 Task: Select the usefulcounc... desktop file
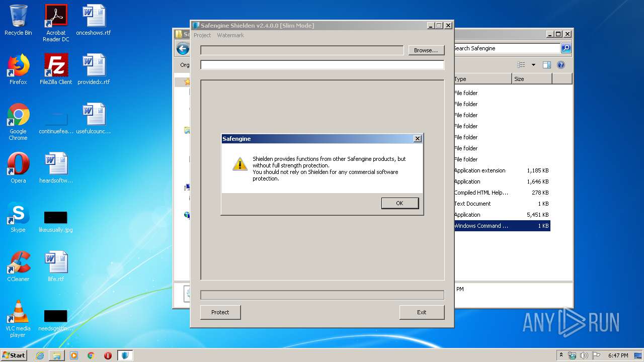94,119
